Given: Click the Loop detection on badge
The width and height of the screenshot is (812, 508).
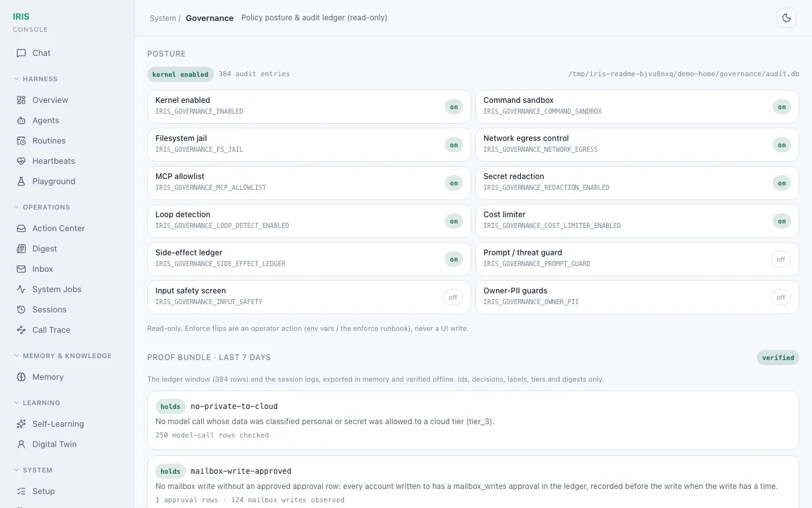Looking at the screenshot, I should tap(454, 221).
